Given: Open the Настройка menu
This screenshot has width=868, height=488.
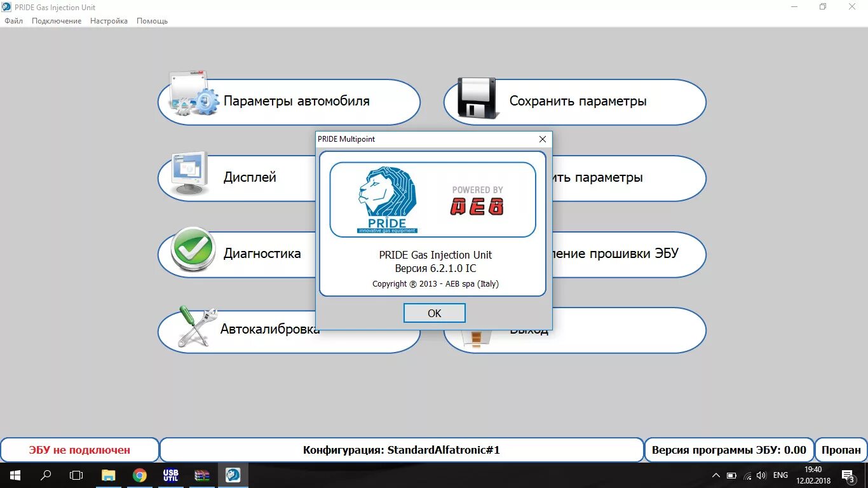Looking at the screenshot, I should 109,21.
